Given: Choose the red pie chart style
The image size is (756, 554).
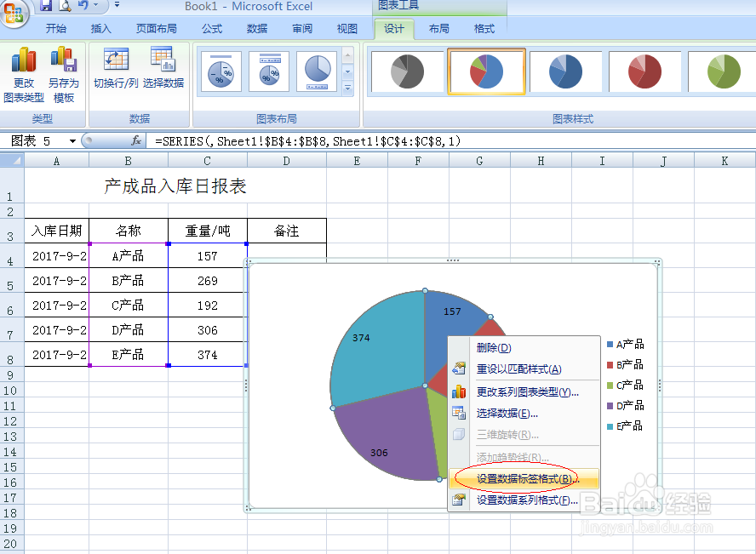Looking at the screenshot, I should 644,71.
